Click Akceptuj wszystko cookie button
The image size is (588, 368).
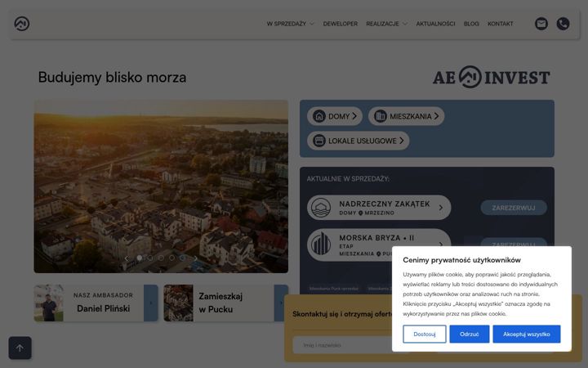527,334
